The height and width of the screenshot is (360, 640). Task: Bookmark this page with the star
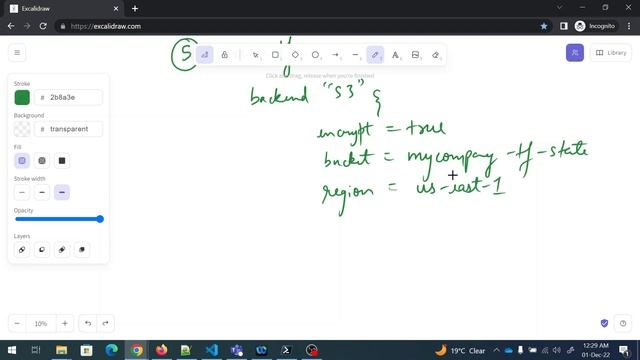point(544,26)
